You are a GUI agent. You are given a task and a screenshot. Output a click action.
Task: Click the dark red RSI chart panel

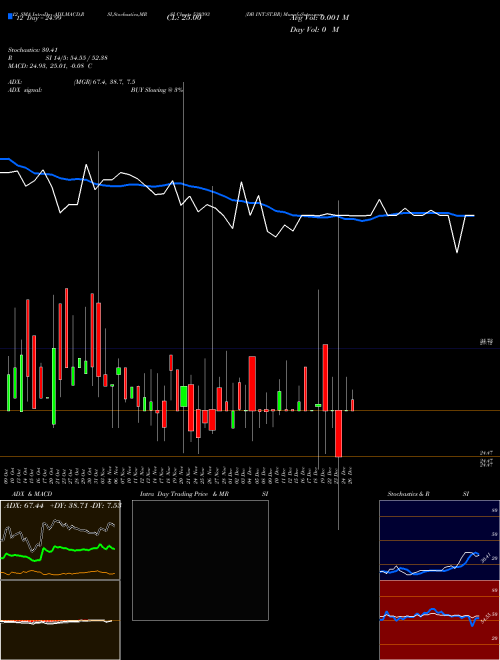point(439,620)
